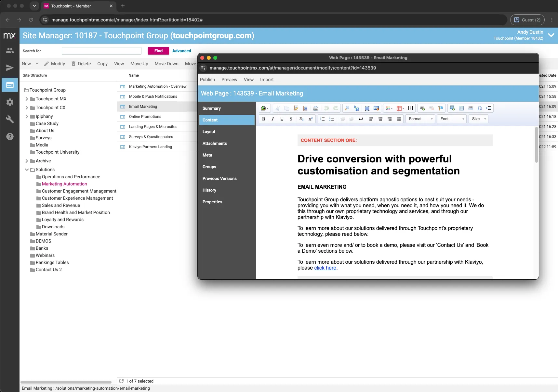Viewport: 558px width, 392px height.
Task: Open the text color dropdown
Action: click(x=389, y=108)
